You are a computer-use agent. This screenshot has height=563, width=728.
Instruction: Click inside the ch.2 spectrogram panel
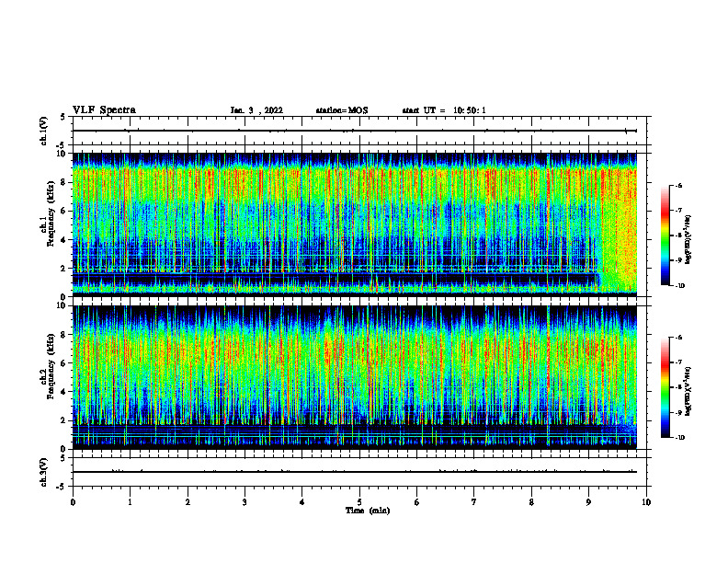pos(355,377)
